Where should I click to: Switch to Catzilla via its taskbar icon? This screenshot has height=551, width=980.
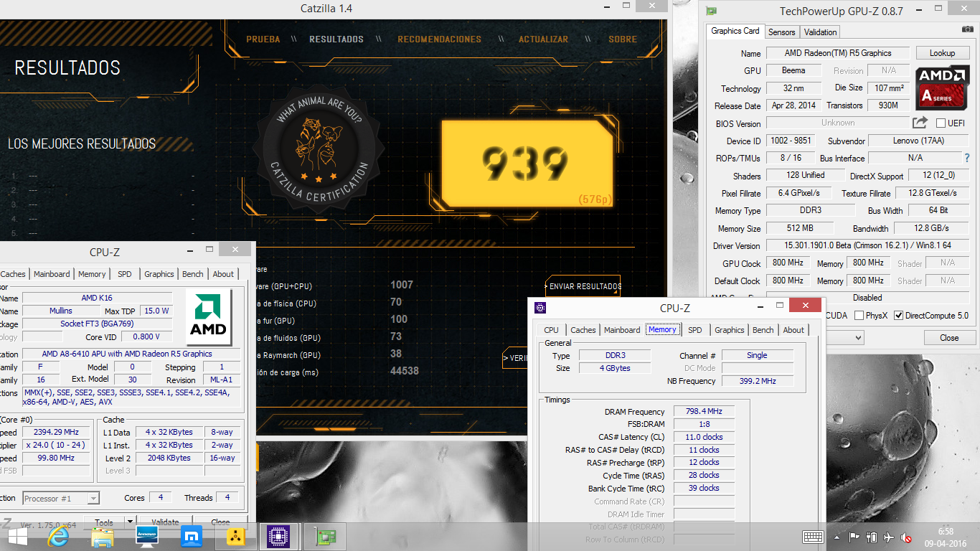pos(235,537)
